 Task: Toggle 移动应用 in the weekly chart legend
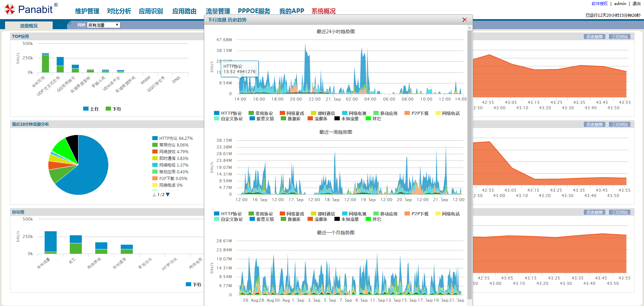click(x=385, y=214)
